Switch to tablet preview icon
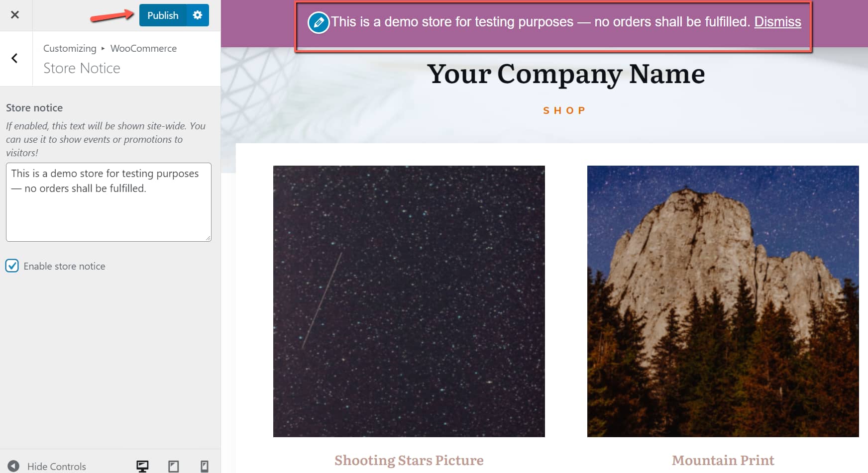This screenshot has height=473, width=868. coord(173,466)
